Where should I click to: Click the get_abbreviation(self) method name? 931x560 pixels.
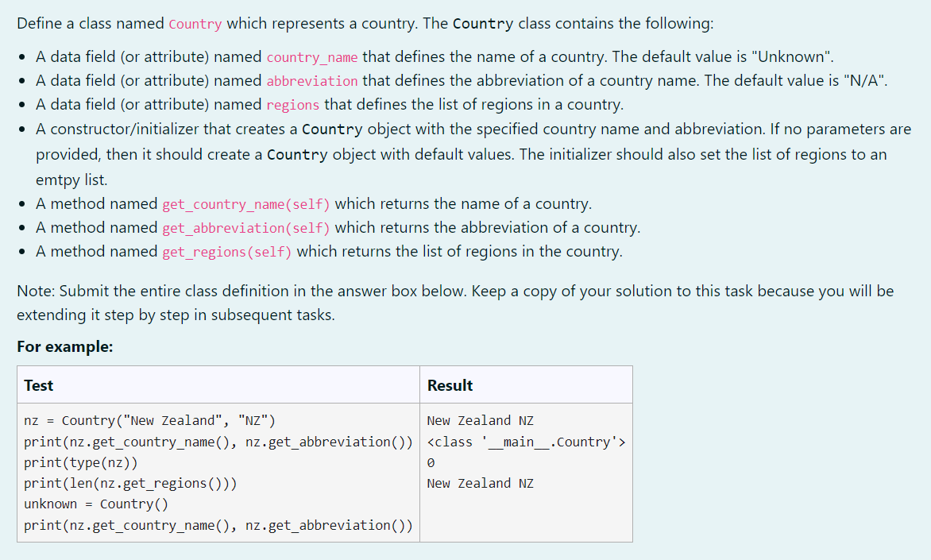246,227
